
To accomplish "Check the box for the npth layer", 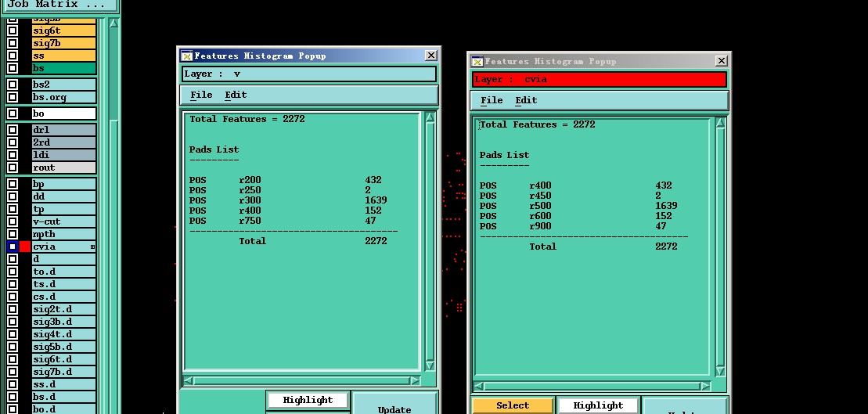I will click(x=13, y=234).
